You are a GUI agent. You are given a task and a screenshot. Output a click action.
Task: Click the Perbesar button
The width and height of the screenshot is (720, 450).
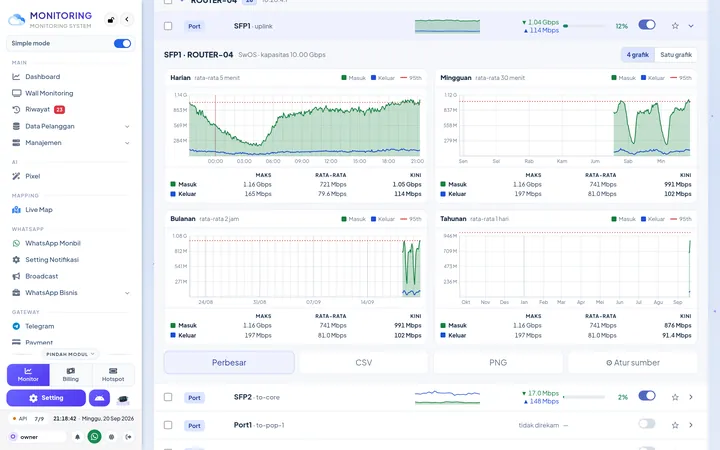(x=229, y=363)
